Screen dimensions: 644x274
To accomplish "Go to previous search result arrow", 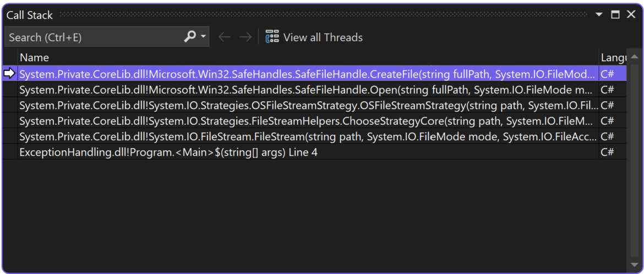I will (224, 37).
